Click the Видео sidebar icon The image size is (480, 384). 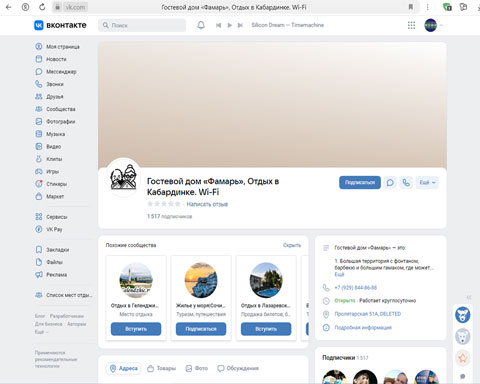point(39,146)
